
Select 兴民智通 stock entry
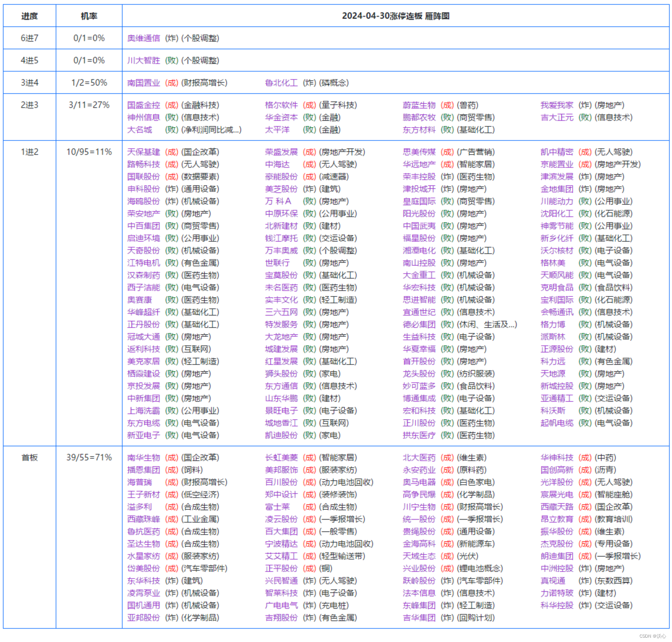281,581
